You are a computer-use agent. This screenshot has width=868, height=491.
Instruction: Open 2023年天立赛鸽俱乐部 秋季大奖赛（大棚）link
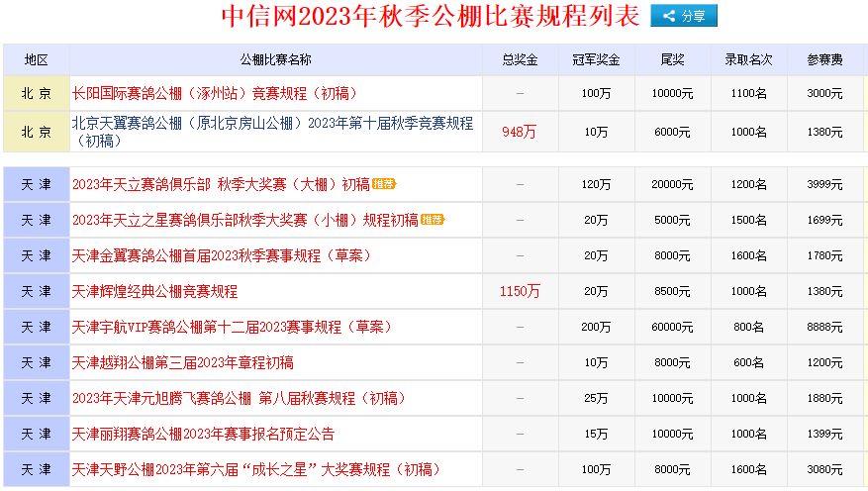(221, 184)
